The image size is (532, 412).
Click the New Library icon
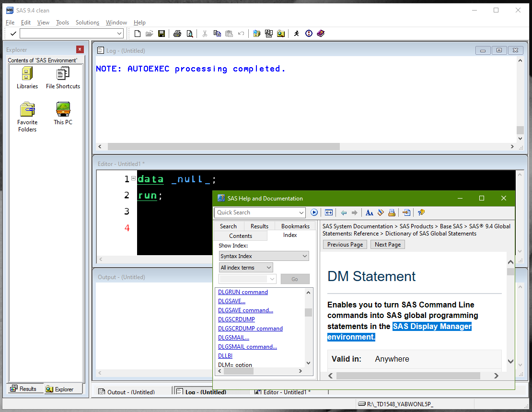[x=256, y=34]
